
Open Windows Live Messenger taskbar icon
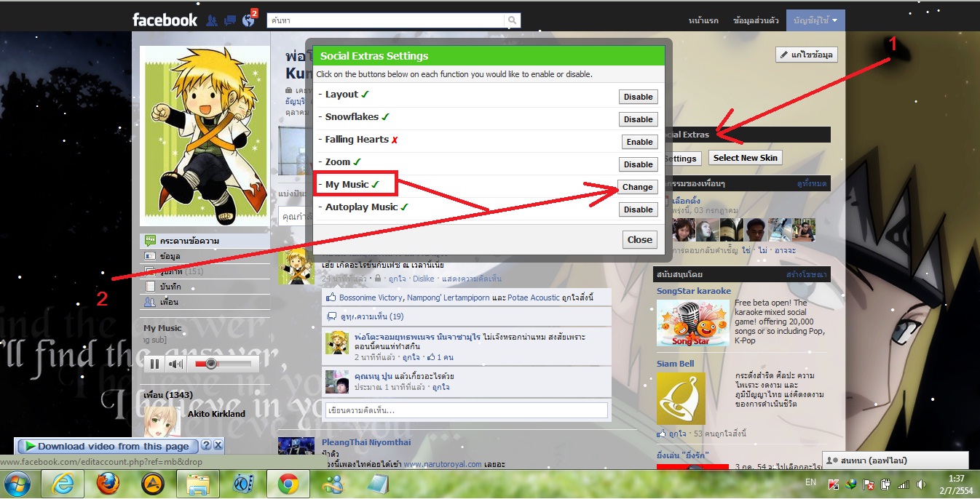pyautogui.click(x=334, y=484)
